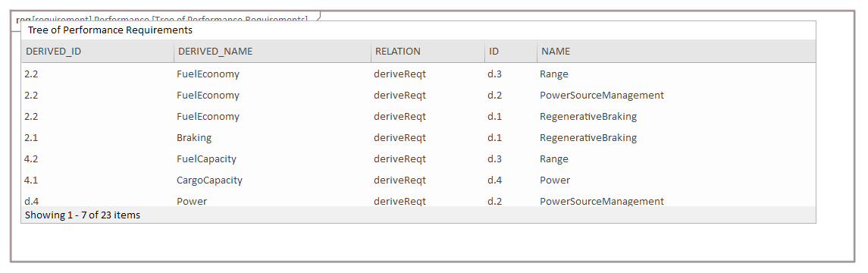The height and width of the screenshot is (273, 868).
Task: Click the 4.1 derived ID cell
Action: (x=31, y=180)
